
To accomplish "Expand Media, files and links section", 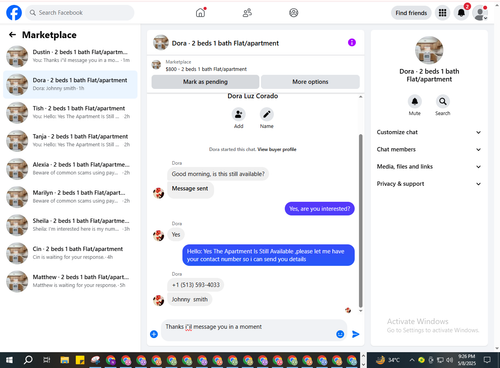I will coord(429,167).
